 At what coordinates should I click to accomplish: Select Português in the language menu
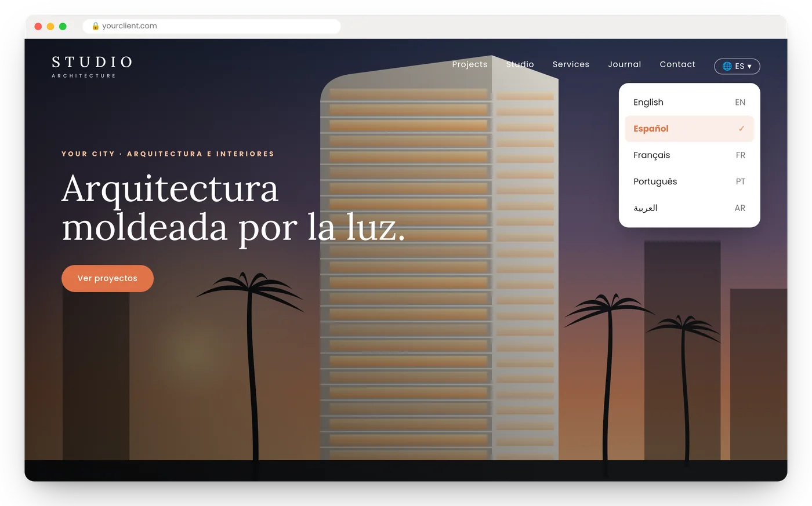coord(689,181)
